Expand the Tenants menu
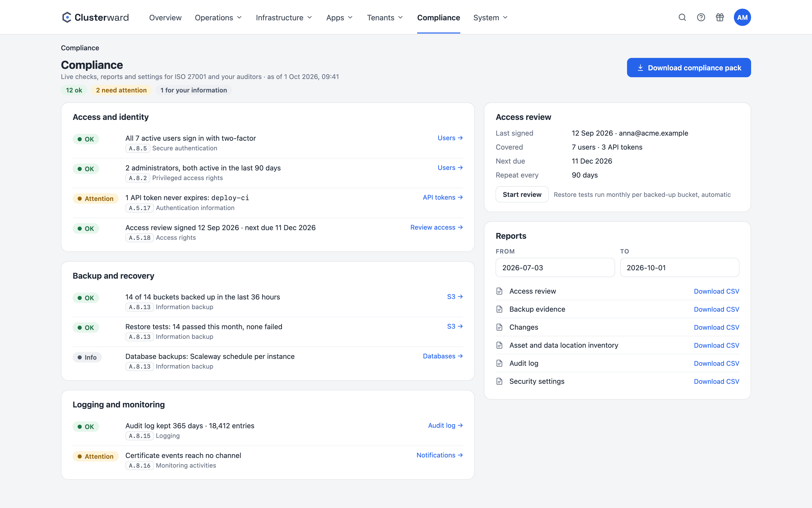The width and height of the screenshot is (812, 508). point(385,18)
